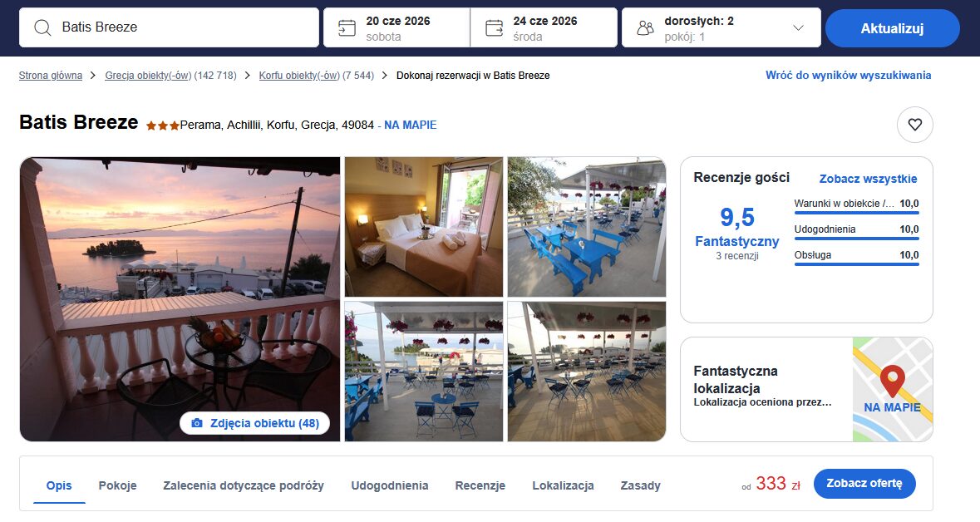Viewport: 980px width, 522px height.
Task: Open check-in calendar icon for 20 cze 2026
Action: [346, 27]
